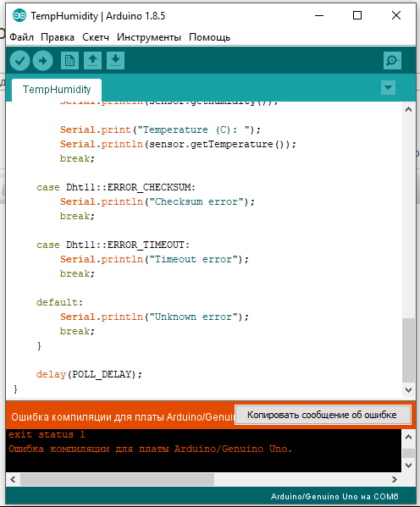Click 'Ошибка компиляции' line in black console

[x=151, y=449]
